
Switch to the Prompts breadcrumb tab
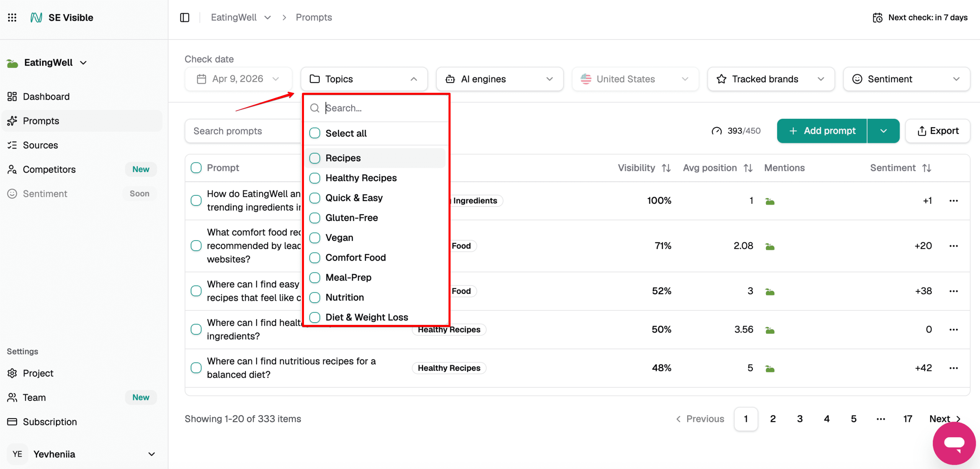pos(314,17)
